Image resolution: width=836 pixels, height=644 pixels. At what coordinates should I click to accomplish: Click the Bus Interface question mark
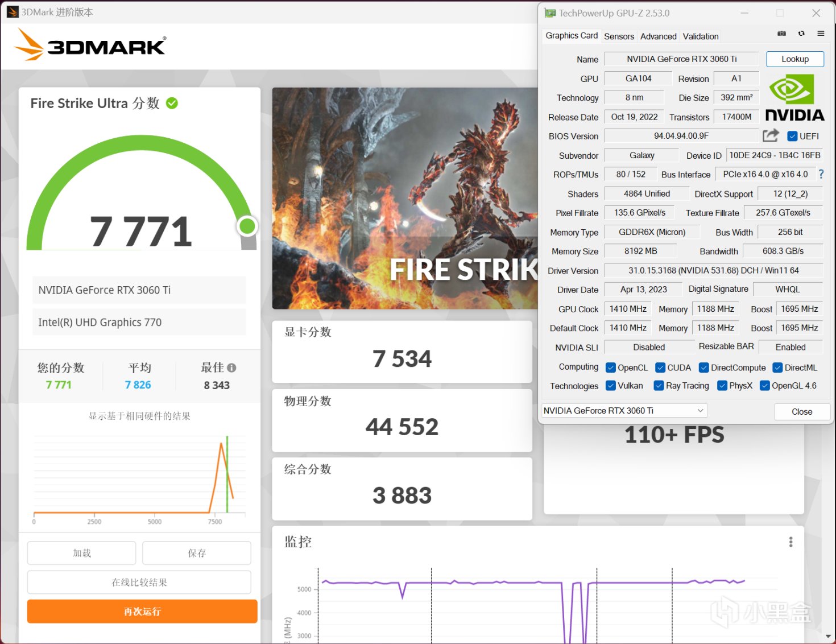(x=821, y=174)
